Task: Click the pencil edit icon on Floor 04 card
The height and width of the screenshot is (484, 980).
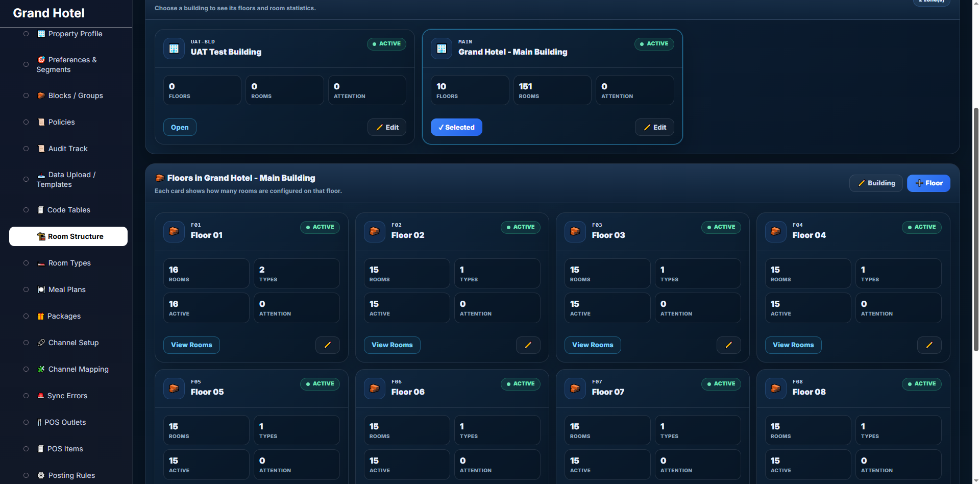Action: point(929,345)
